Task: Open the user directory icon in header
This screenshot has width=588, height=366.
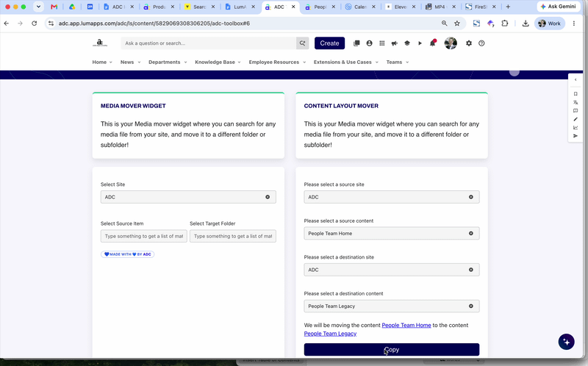Action: pos(370,43)
